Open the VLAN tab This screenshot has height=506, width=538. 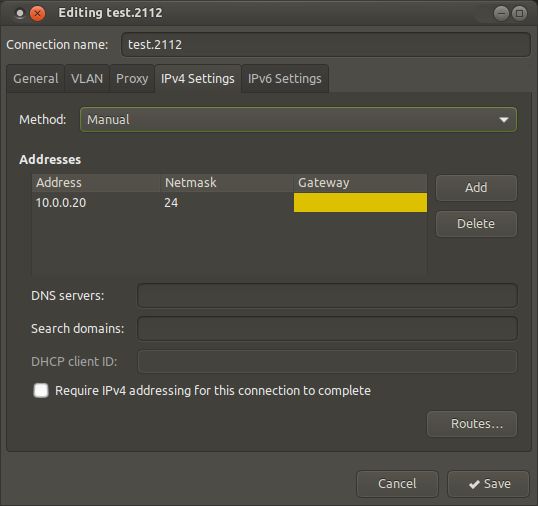(x=87, y=79)
